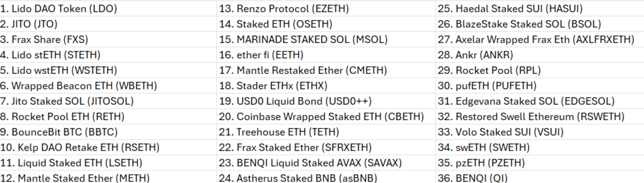Screen dimensions: 644x183
Task: Select the Coinbase Wrapped Staked ETH cell
Action: [x=321, y=117]
